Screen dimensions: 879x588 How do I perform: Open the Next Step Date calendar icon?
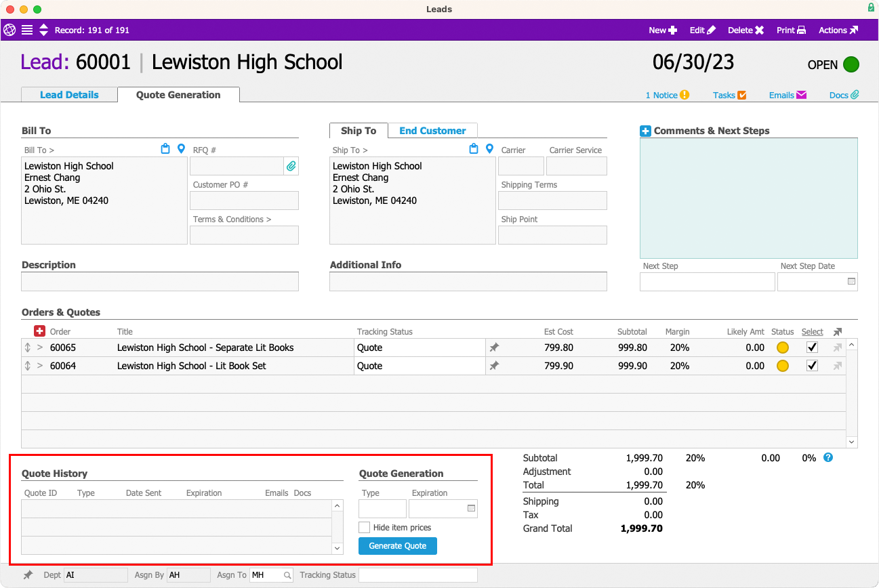(851, 281)
